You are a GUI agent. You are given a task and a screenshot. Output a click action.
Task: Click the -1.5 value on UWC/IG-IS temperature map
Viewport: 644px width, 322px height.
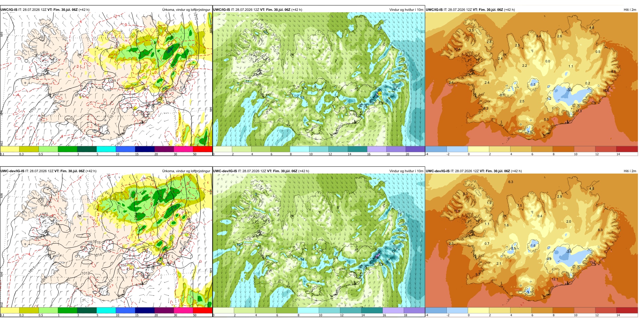click(x=532, y=85)
